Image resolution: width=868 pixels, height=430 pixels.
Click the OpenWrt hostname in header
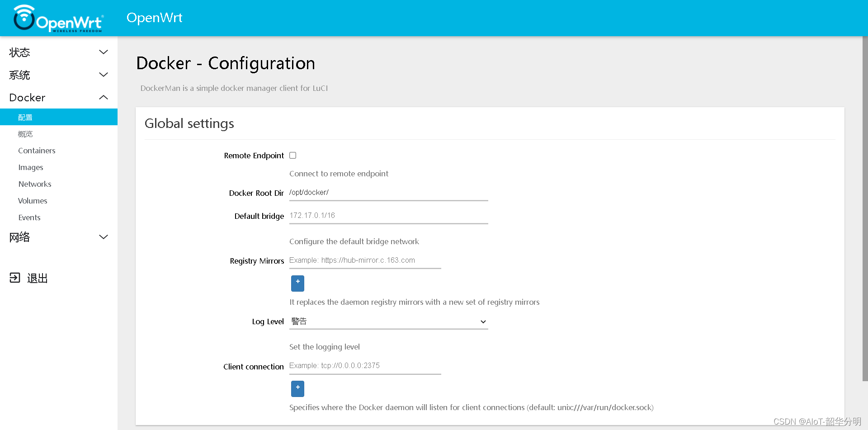pos(155,18)
